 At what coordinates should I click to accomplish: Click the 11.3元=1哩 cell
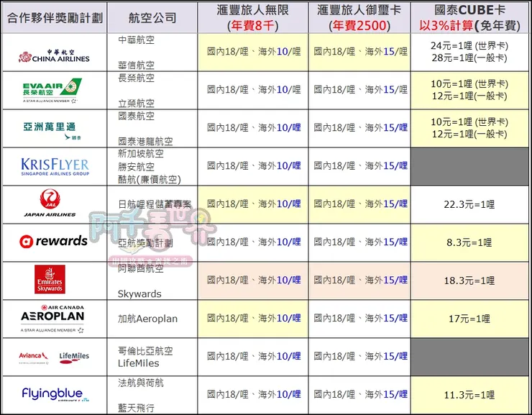click(469, 395)
